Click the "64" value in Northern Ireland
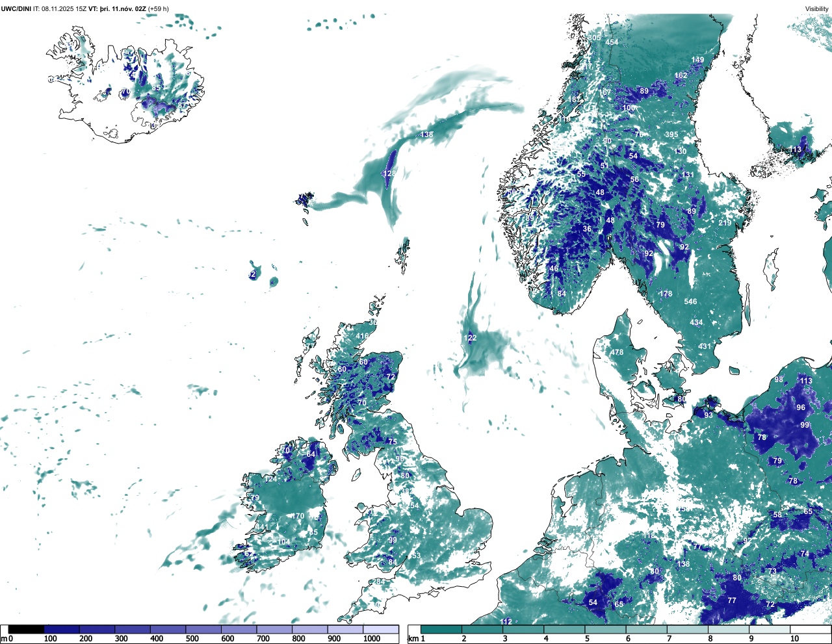832x644 pixels. coord(311,454)
